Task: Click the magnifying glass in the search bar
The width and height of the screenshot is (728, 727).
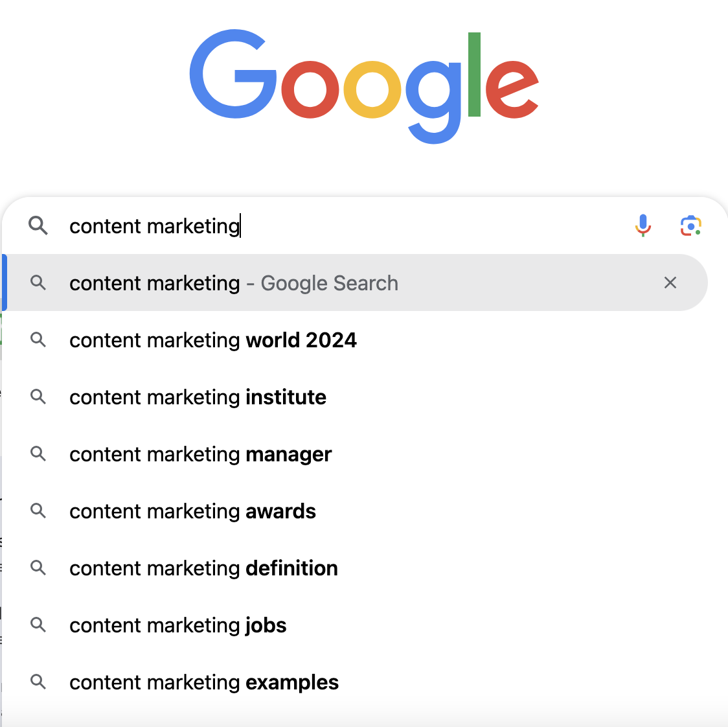Action: (x=38, y=225)
